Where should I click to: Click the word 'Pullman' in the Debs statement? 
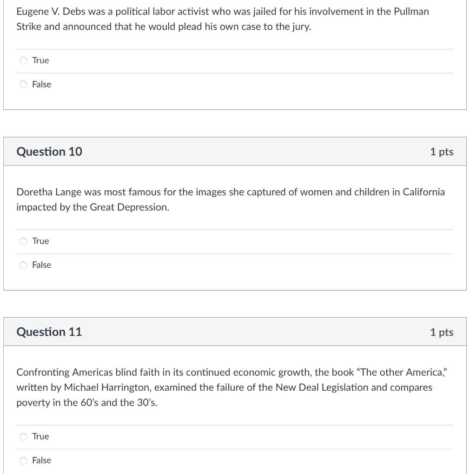(411, 12)
